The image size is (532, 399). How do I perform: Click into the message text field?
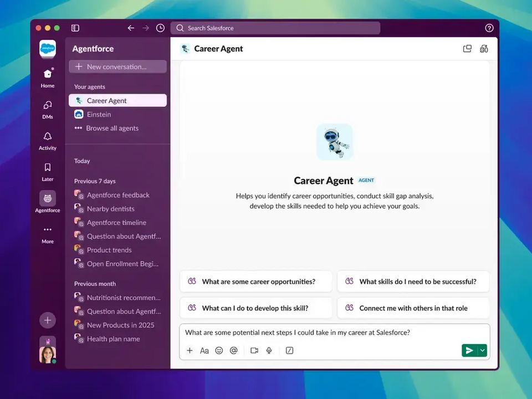click(334, 332)
